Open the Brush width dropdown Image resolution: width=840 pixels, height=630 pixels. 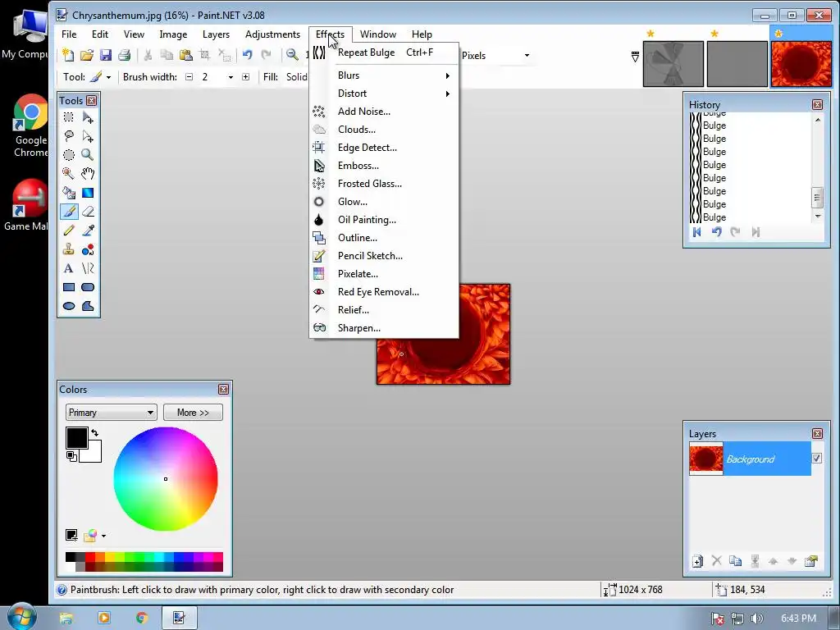(x=231, y=77)
